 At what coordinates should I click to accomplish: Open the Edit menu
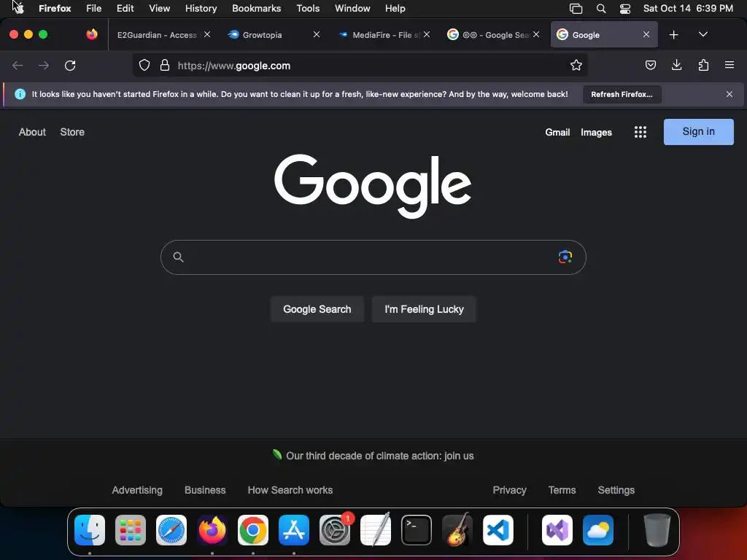pyautogui.click(x=125, y=8)
